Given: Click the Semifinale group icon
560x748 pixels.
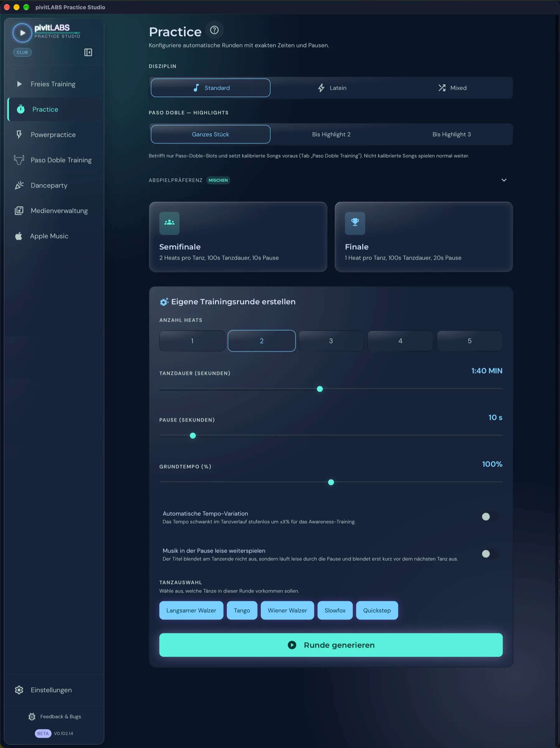Looking at the screenshot, I should click(169, 223).
